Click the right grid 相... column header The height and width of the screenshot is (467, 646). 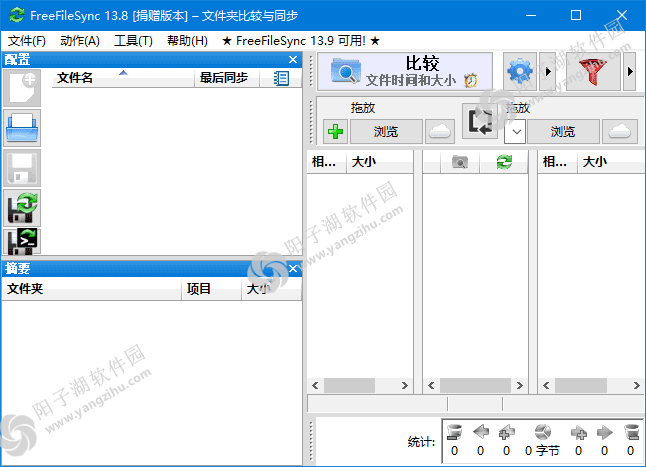[x=557, y=162]
